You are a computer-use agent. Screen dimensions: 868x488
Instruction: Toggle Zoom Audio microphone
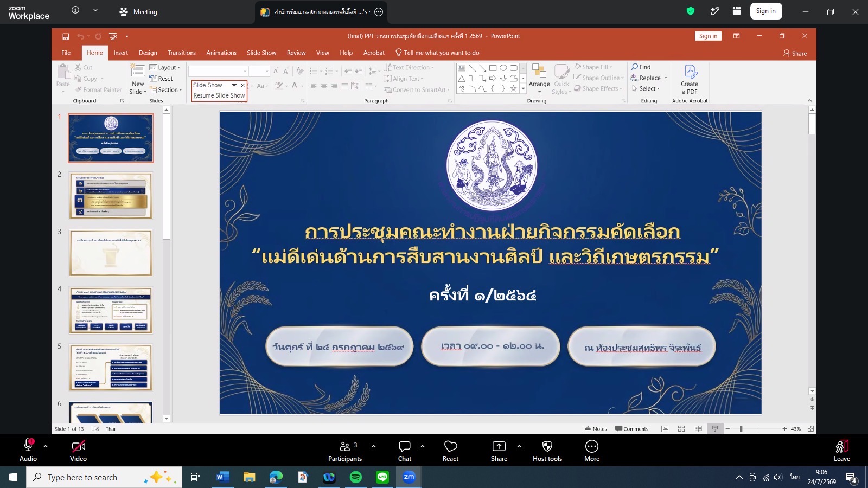point(28,451)
